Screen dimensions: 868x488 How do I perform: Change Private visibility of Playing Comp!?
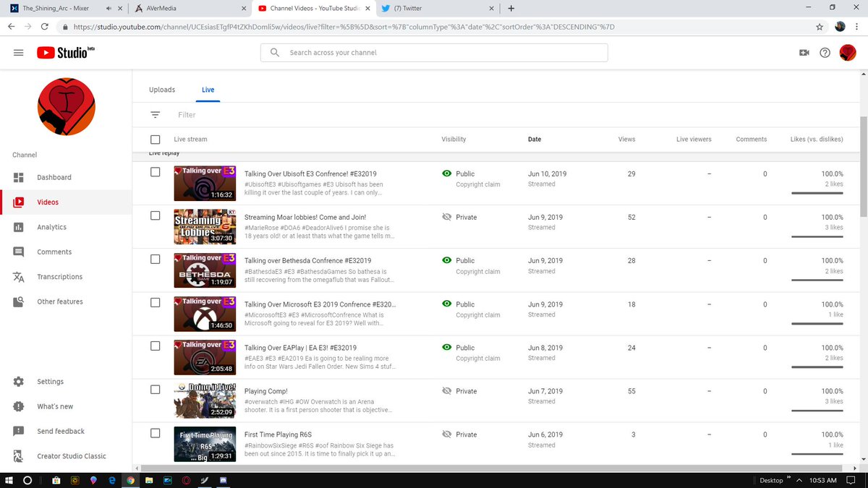459,391
